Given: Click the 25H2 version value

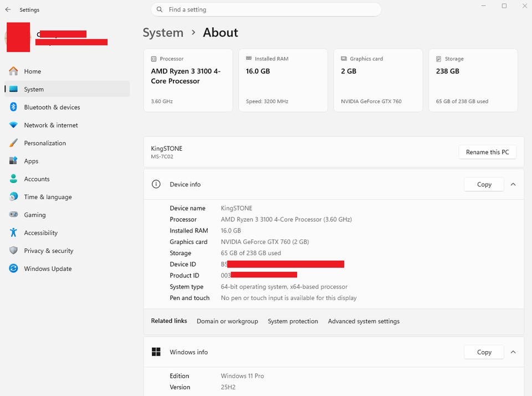Looking at the screenshot, I should tap(228, 387).
